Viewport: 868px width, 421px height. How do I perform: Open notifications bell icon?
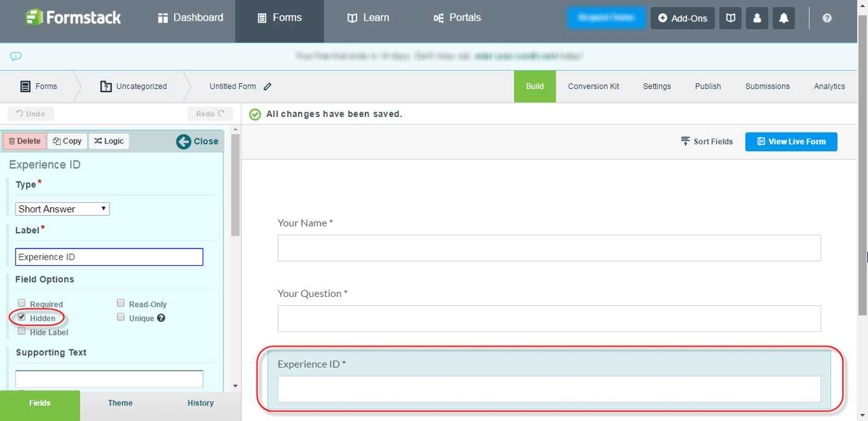point(784,18)
